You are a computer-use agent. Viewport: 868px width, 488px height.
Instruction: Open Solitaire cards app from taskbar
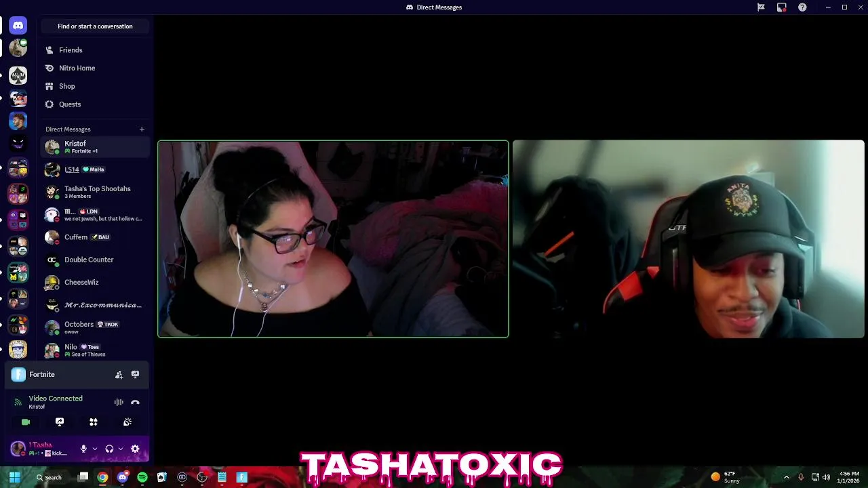click(162, 477)
